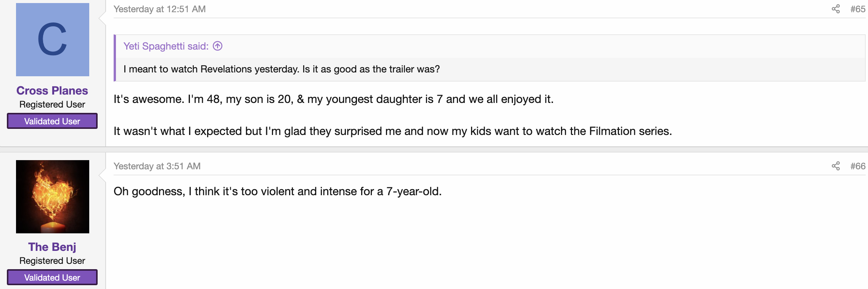The image size is (868, 289).
Task: Click Yeti Spaghetti said quote link
Action: point(166,46)
